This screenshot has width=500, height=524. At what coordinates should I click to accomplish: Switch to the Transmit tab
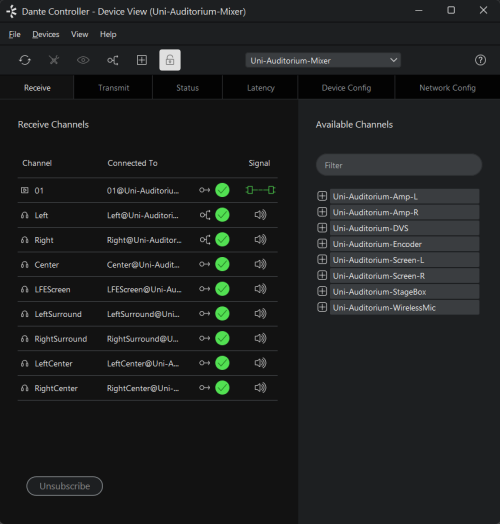(113, 88)
